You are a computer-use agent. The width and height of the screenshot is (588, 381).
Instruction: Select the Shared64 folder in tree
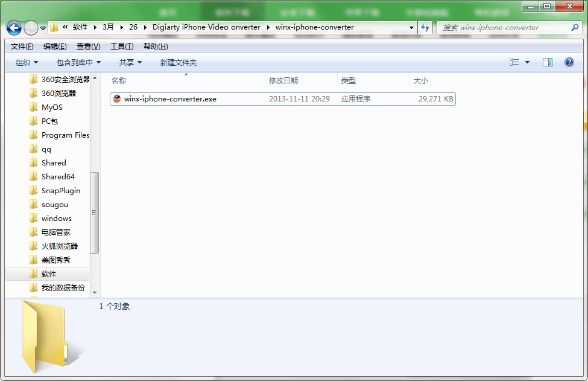(x=52, y=177)
